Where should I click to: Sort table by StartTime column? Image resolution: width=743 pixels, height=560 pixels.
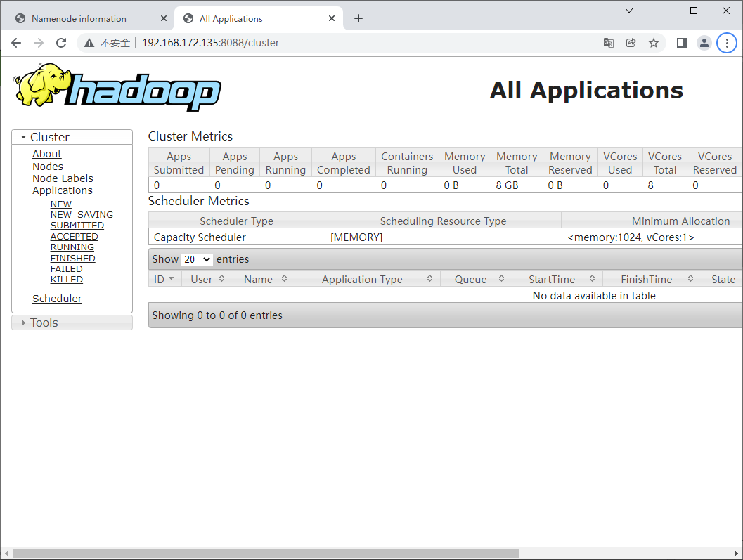(x=557, y=279)
